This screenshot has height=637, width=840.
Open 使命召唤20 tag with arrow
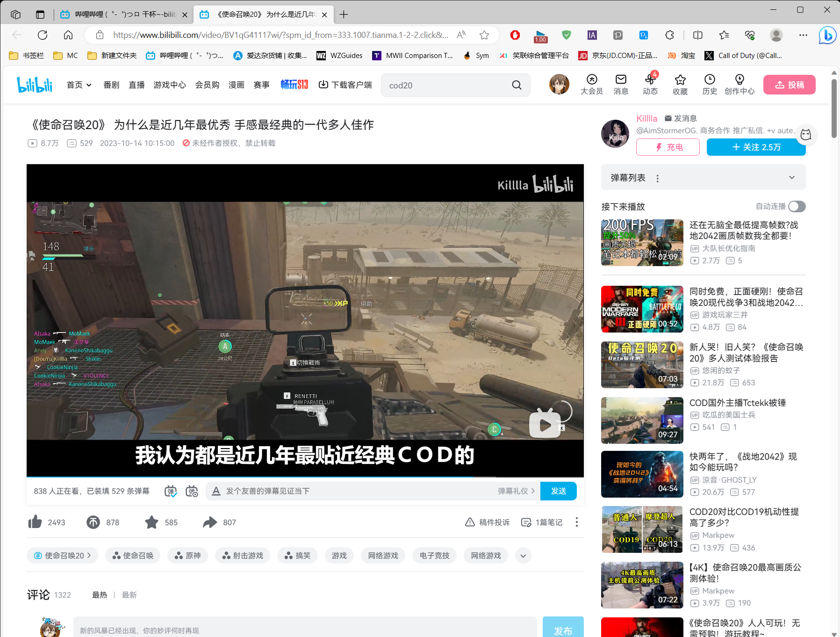tap(63, 556)
